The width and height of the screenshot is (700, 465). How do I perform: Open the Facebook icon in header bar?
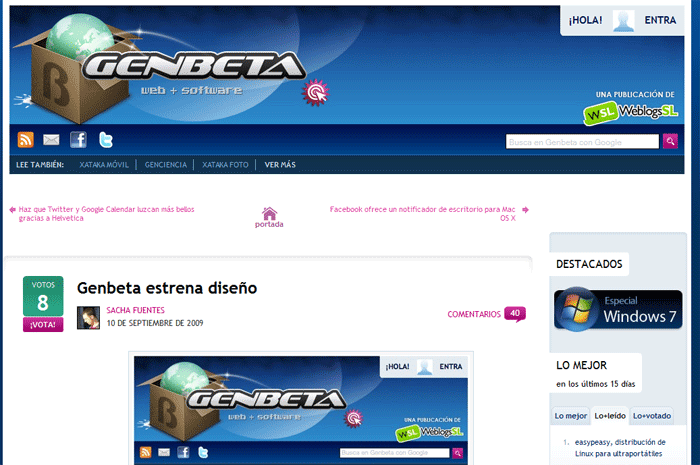[79, 140]
